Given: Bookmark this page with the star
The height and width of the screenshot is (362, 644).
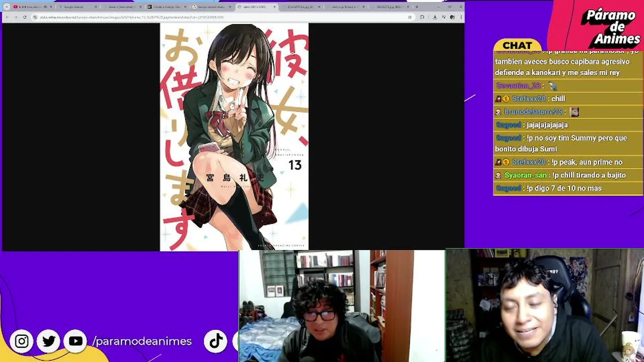Looking at the screenshot, I should point(410,17).
